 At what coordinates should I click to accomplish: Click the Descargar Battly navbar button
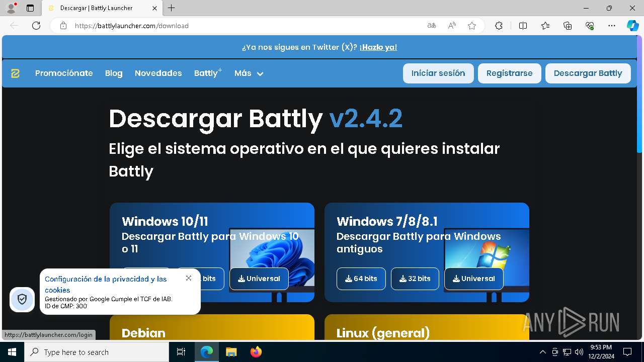pyautogui.click(x=588, y=73)
